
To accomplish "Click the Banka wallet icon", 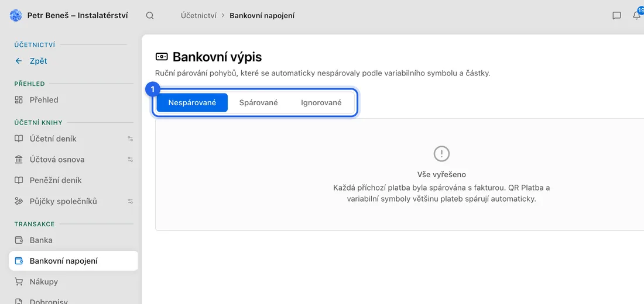I will (19, 240).
